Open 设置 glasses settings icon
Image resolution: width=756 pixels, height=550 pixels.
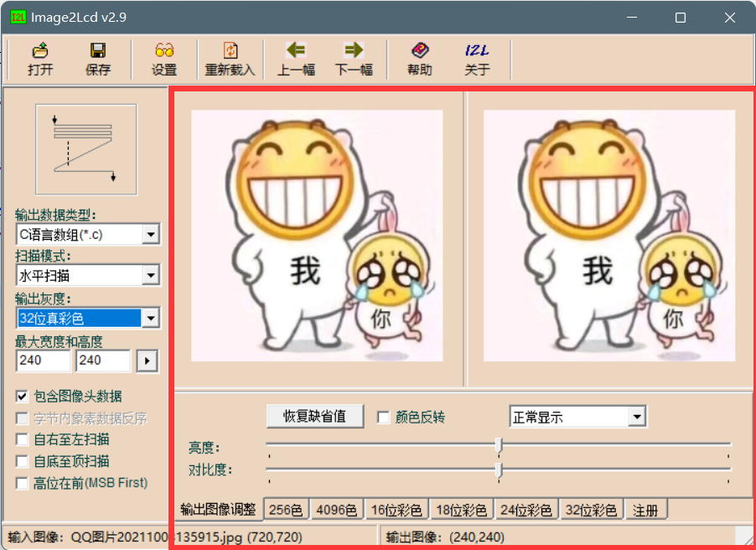pyautogui.click(x=164, y=60)
